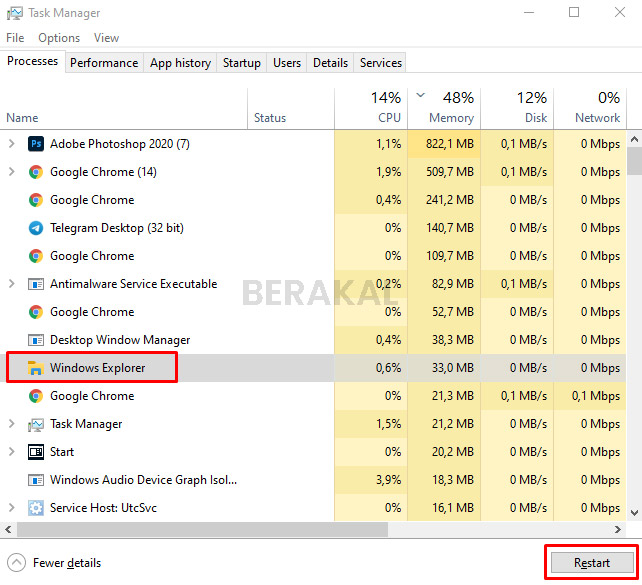Viewport: 642px width, 585px height.
Task: Collapse view with Fewer details arrow icon
Action: (16, 562)
